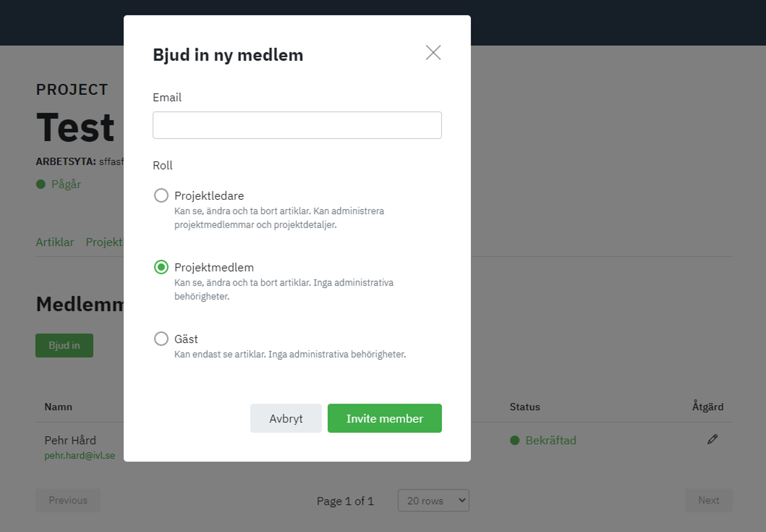Go to the Previous page
The width and height of the screenshot is (766, 532).
(x=68, y=500)
